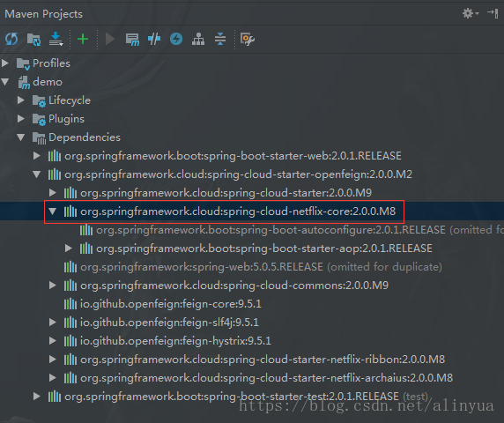Viewport: 504px width, 423px height.
Task: Collapse the Dependencies node
Action: pyautogui.click(x=21, y=137)
